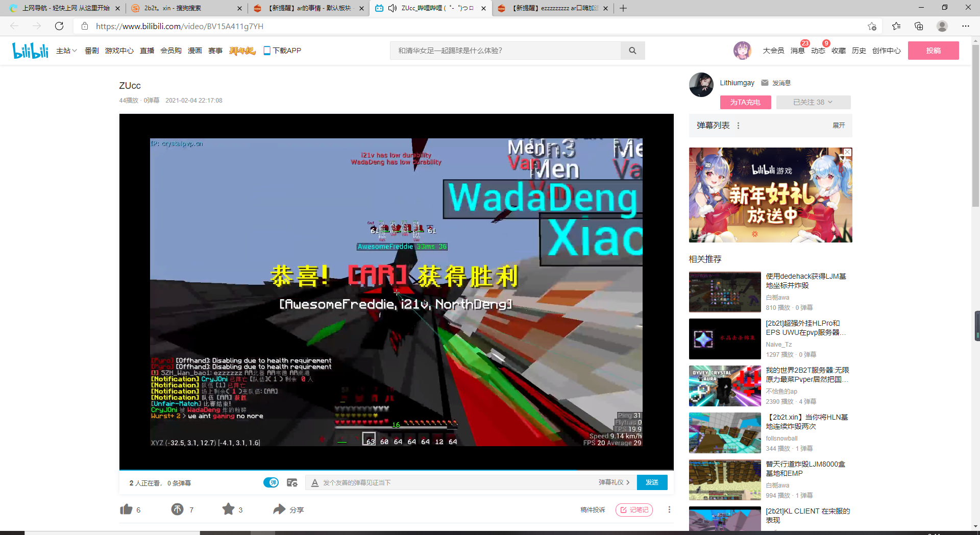
Task: Click the 发送 danmaku send button
Action: [652, 482]
